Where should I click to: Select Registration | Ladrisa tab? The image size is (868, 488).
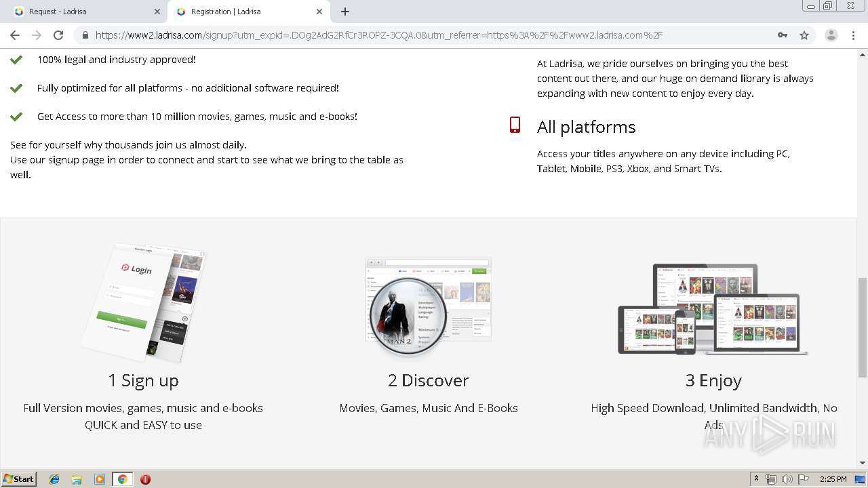(248, 12)
